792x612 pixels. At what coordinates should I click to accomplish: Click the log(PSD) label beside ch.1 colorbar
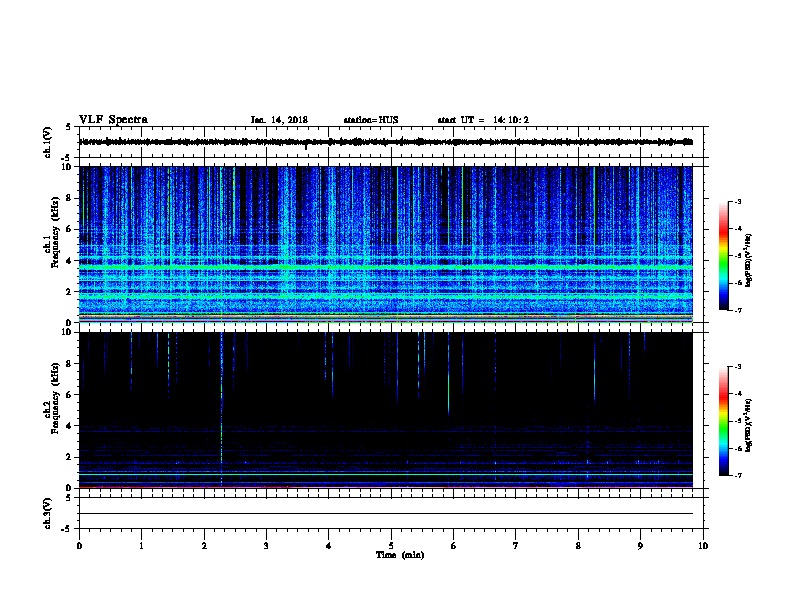[x=749, y=260]
